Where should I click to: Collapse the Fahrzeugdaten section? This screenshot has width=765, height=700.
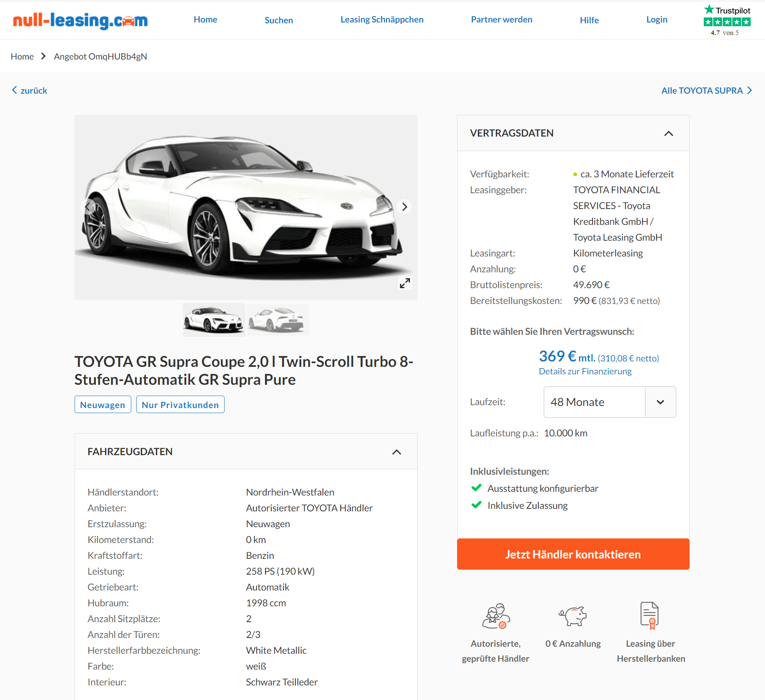click(x=397, y=452)
